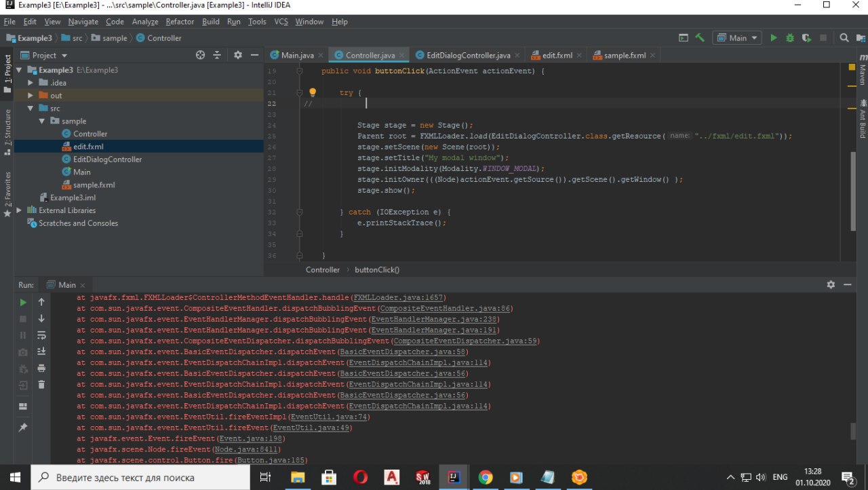Switch to the sample.fxml editor tab

625,56
